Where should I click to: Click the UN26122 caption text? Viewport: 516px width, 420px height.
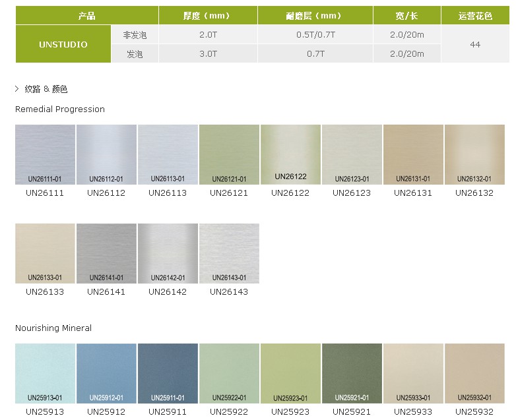(x=290, y=193)
